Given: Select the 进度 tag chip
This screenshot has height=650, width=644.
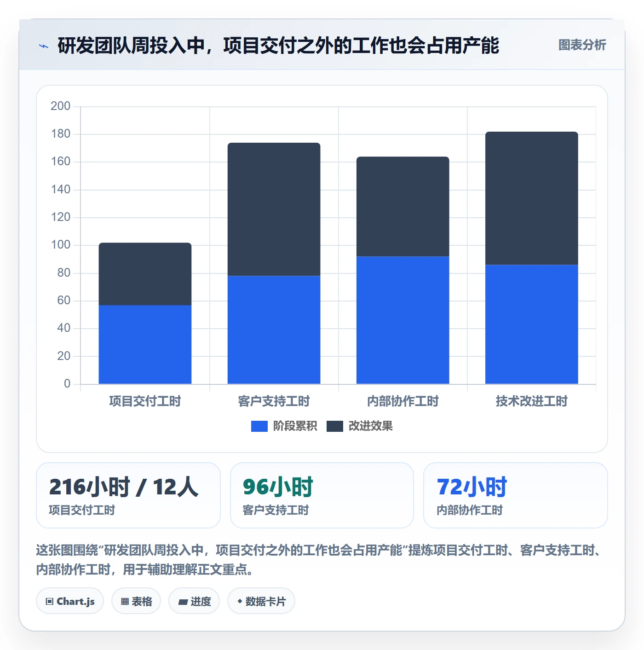Looking at the screenshot, I should 194,601.
